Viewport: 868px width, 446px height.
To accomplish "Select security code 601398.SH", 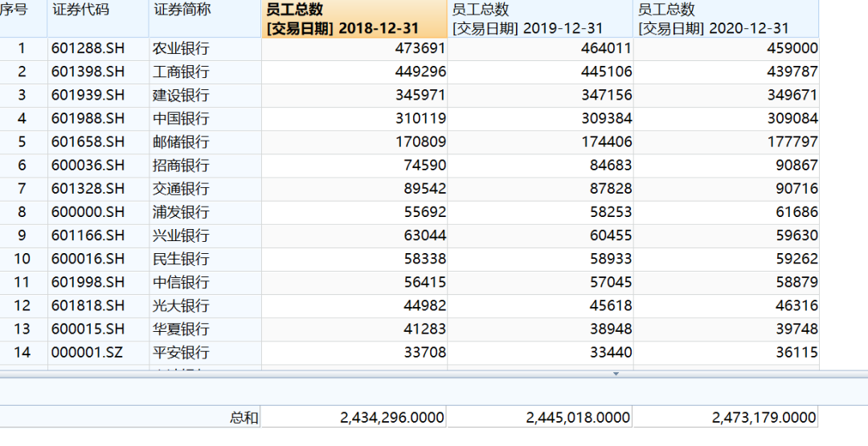I will tap(88, 72).
